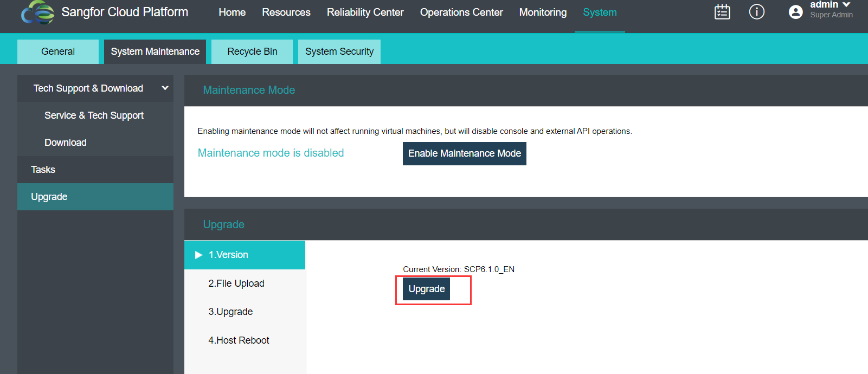Click the 'Current Version: SCP6.1.0_EN' text
Image resolution: width=868 pixels, height=374 pixels.
tap(459, 269)
